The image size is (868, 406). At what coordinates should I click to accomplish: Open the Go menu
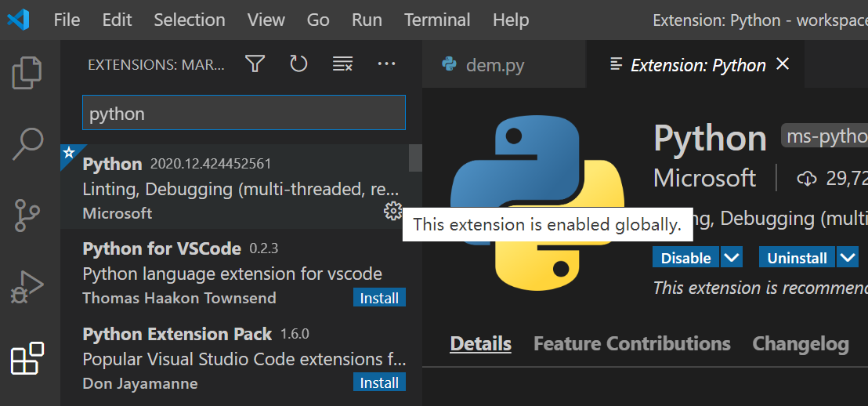318,20
